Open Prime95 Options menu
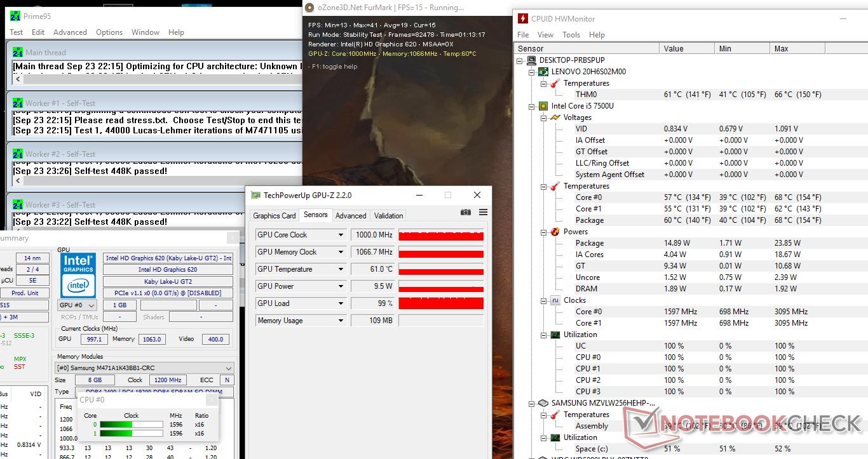 pyautogui.click(x=109, y=32)
